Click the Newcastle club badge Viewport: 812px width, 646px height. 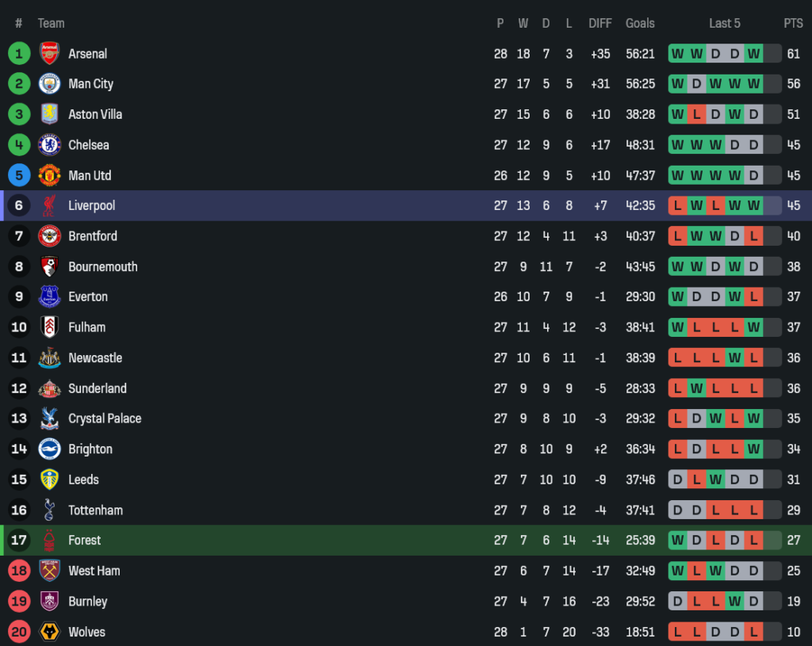point(49,358)
